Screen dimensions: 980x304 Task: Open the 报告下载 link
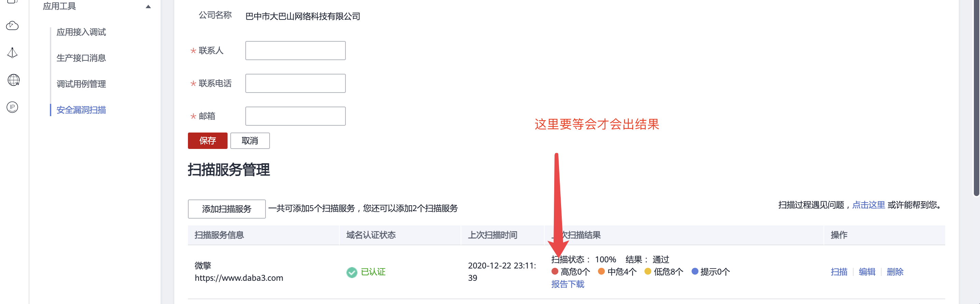pyautogui.click(x=567, y=284)
